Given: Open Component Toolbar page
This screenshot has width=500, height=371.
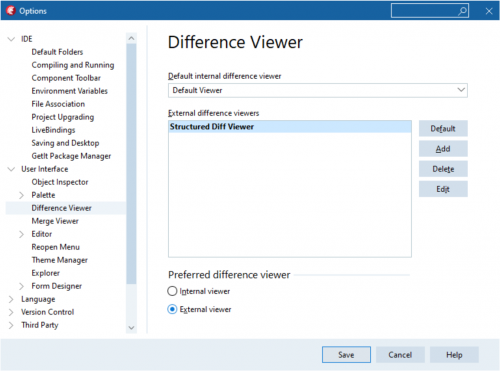Looking at the screenshot, I should (66, 78).
